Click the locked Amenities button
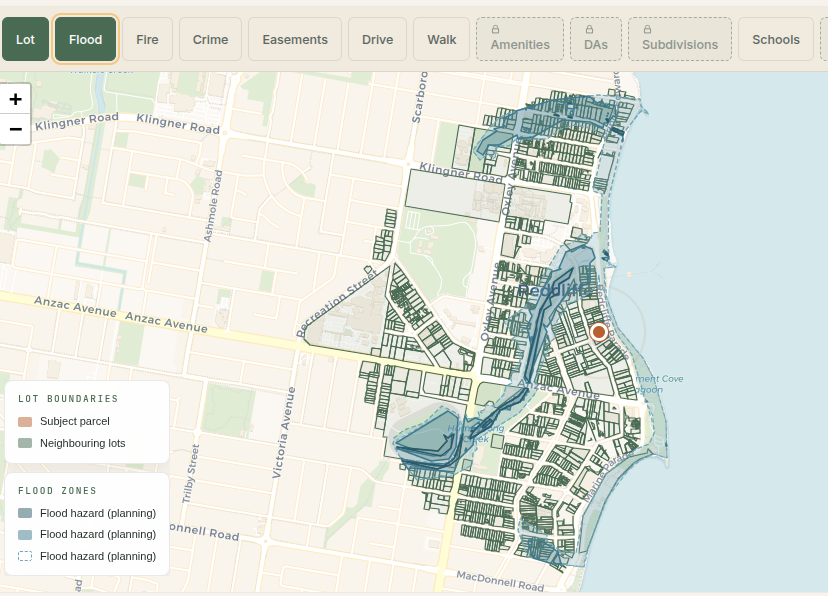 pos(520,39)
